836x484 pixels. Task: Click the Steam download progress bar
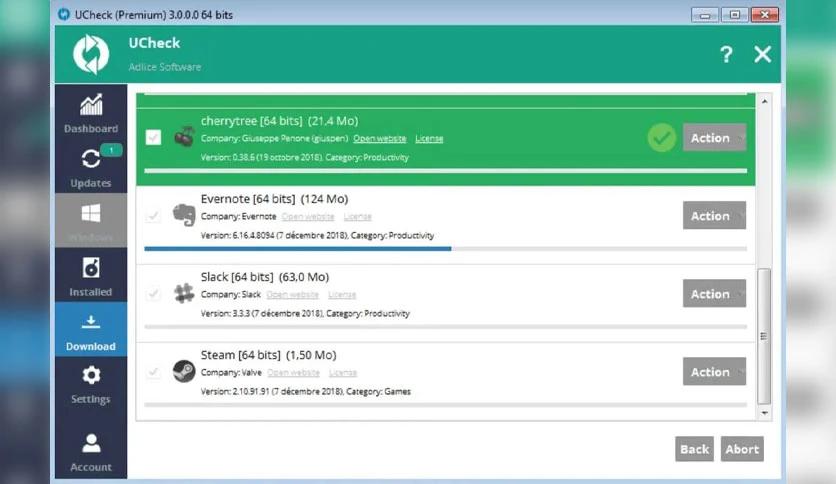click(446, 405)
